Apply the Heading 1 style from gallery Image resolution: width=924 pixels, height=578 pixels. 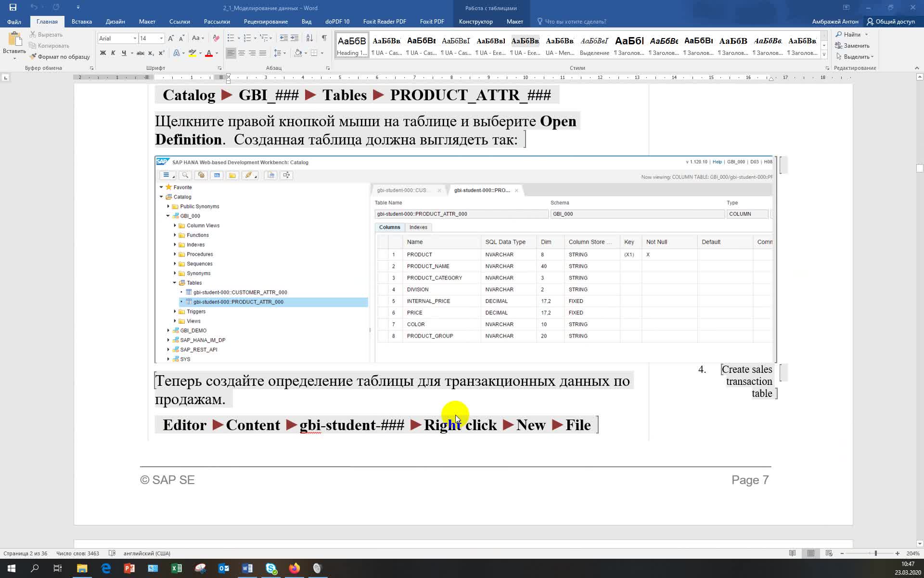[352, 45]
